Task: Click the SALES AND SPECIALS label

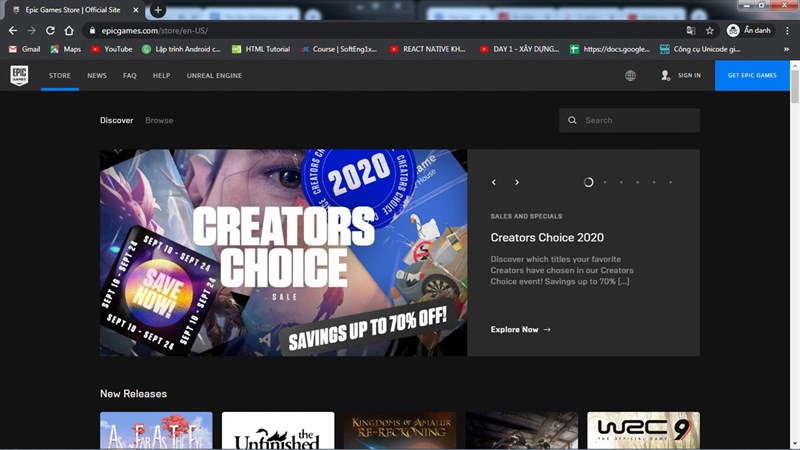Action: [527, 216]
